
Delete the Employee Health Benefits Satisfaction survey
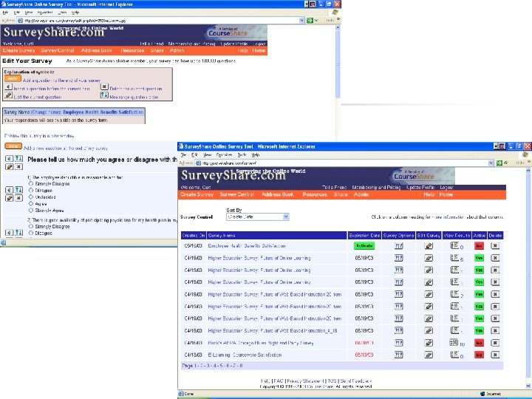point(495,245)
